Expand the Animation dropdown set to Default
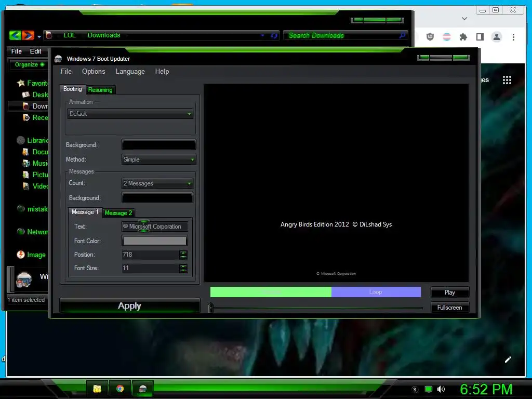 [130, 114]
